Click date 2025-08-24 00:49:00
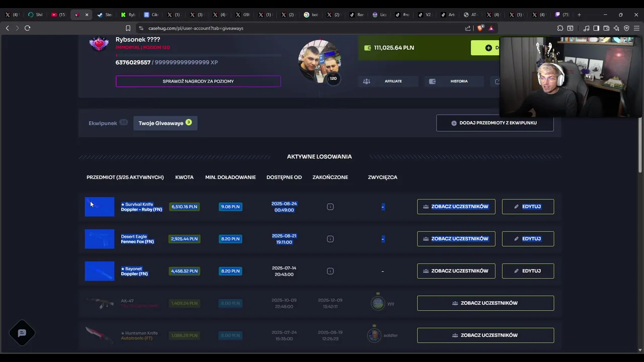The width and height of the screenshot is (644, 362). pyautogui.click(x=284, y=207)
